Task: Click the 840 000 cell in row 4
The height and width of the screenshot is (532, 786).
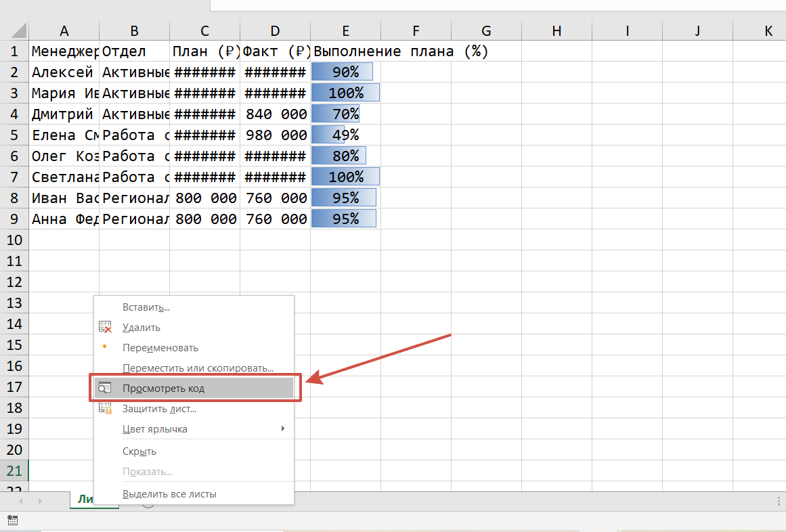Action: [x=275, y=114]
